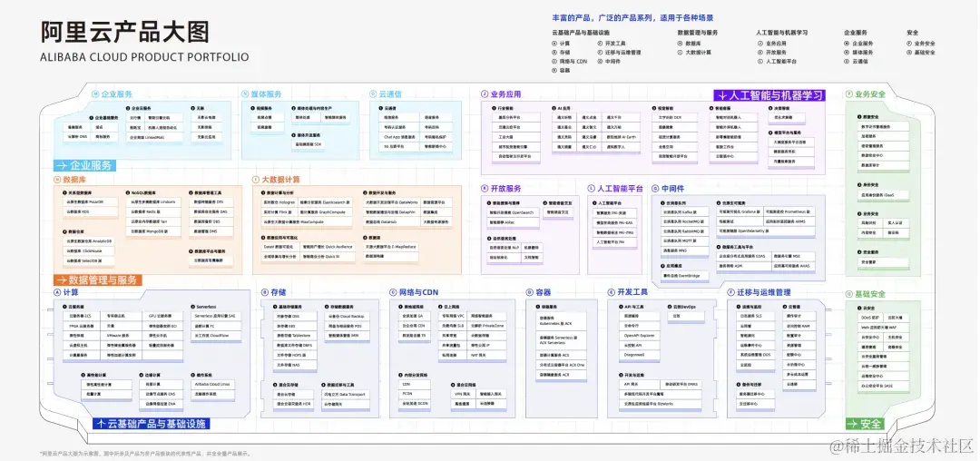Viewport: 980px width, 461px height.
Task: Click the blue arrow label 企业服务
Action: tap(84, 165)
